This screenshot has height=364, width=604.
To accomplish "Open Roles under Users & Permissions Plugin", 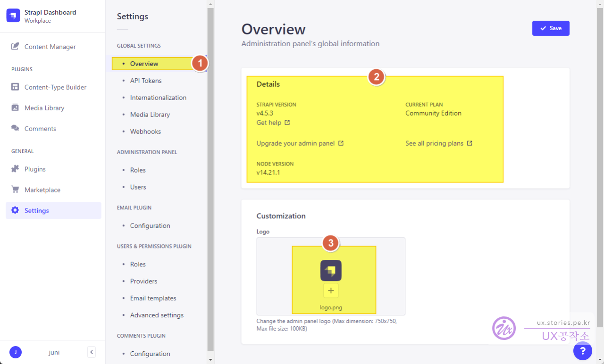I will 138,265.
